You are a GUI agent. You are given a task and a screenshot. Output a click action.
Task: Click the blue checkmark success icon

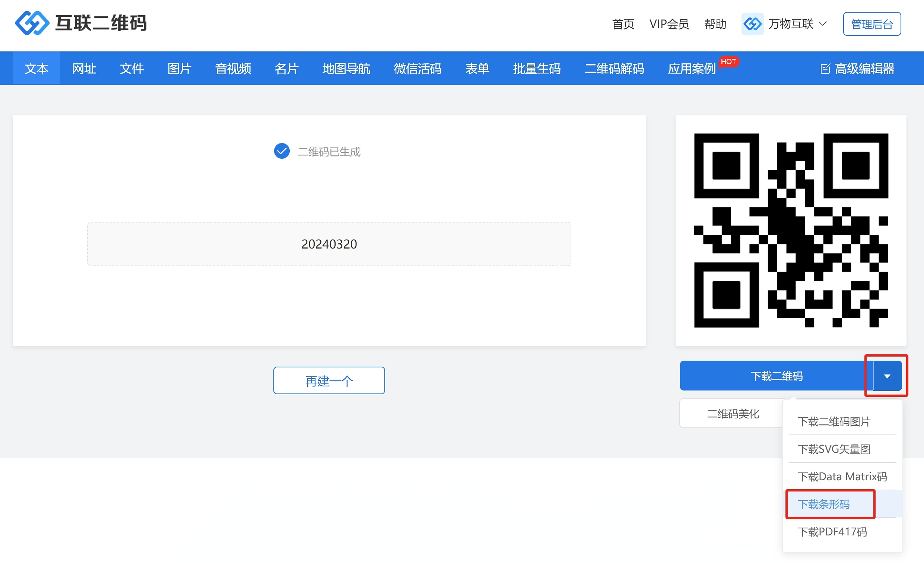[x=282, y=151]
